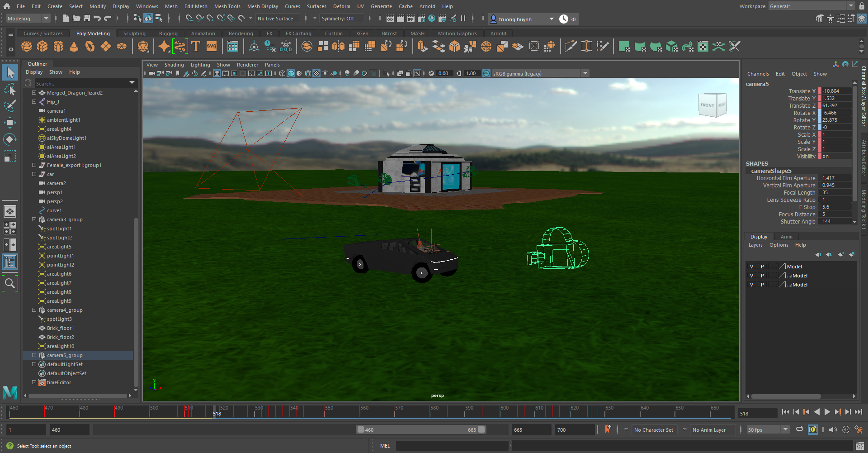Open the Type tool on the shelf
This screenshot has width=868, height=453.
(196, 46)
